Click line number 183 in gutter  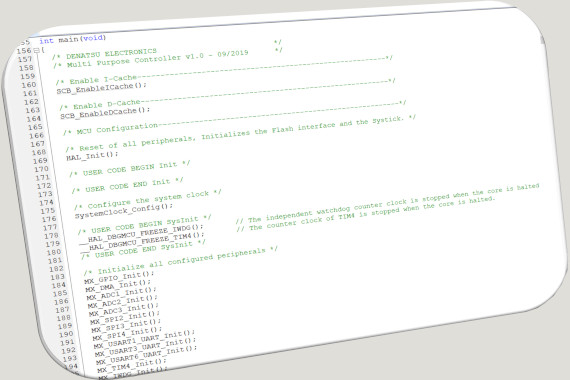57,277
